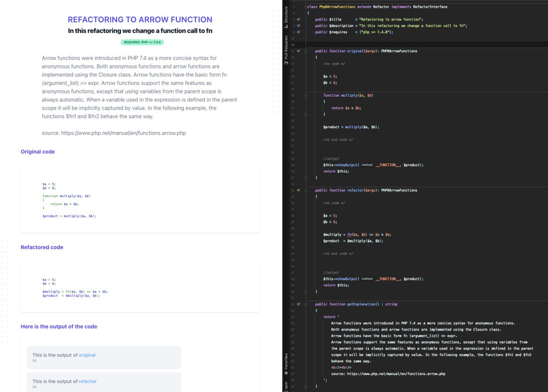Open the Pull Requests tool window tab
548x392 pixels.
pos(286,51)
